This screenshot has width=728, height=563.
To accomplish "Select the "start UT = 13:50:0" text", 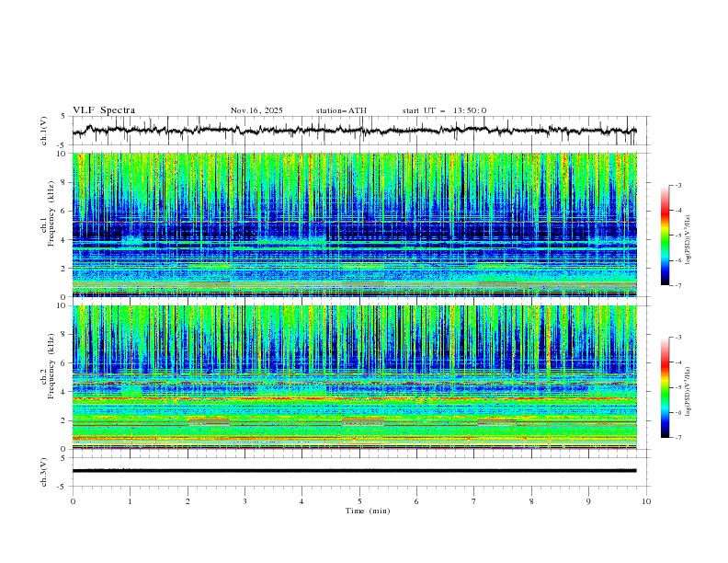I will (x=444, y=110).
